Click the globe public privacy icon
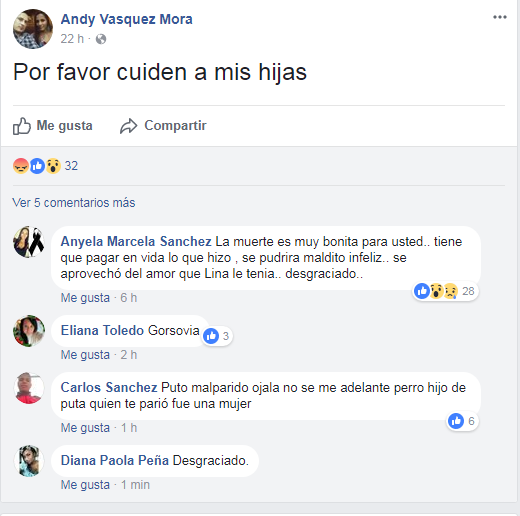Screen dimensions: 520x516 tap(101, 39)
